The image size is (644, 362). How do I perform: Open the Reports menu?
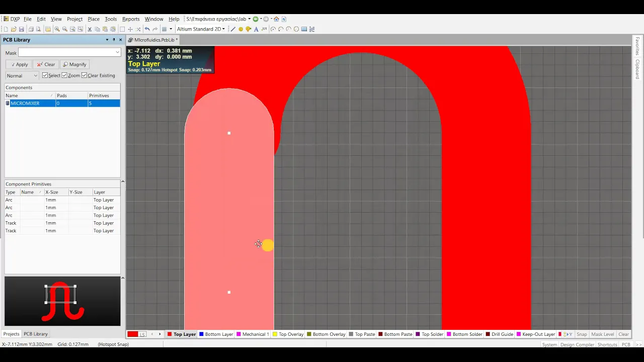pyautogui.click(x=131, y=19)
